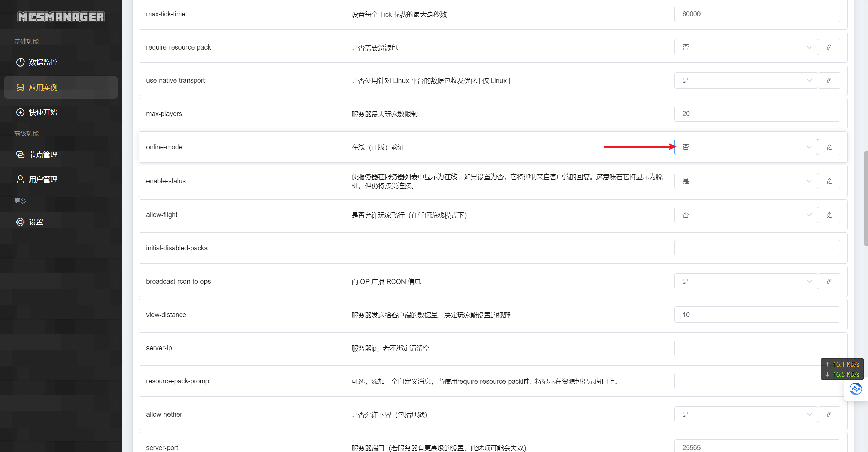
Task: Click the floating blue assistant icon
Action: pyautogui.click(x=855, y=389)
